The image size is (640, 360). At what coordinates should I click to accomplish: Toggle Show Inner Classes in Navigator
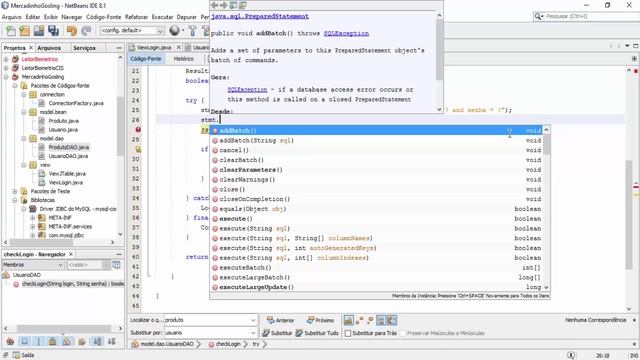[67, 341]
